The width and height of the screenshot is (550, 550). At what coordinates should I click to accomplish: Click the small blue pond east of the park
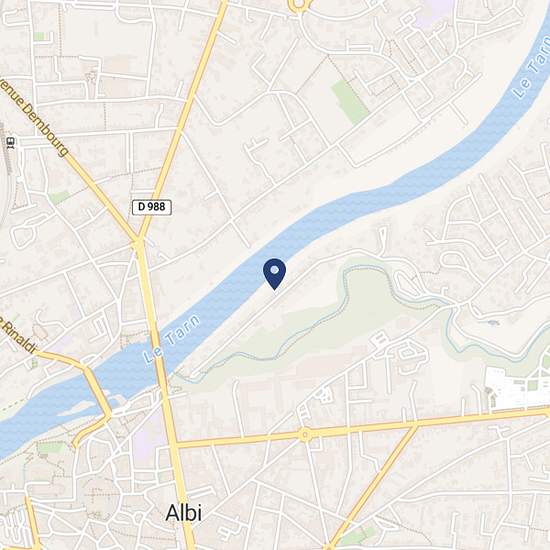point(492,322)
